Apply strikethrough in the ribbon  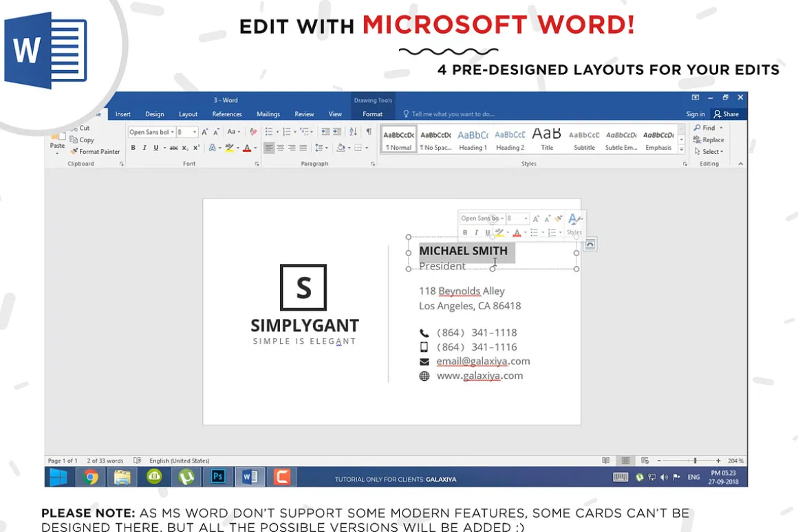click(x=173, y=148)
